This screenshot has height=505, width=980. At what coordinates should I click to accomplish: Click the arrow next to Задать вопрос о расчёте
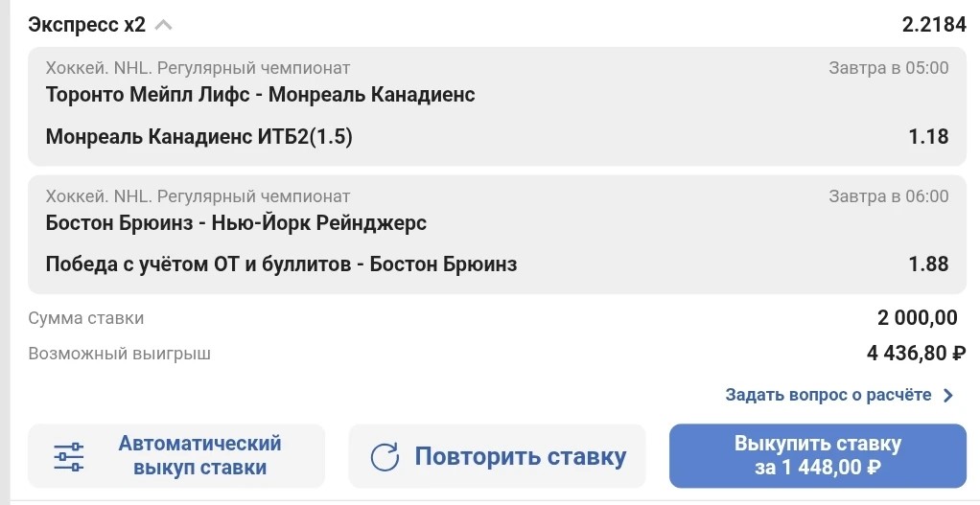(948, 395)
